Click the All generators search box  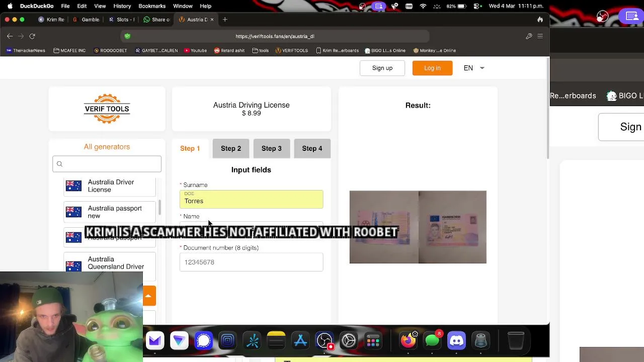(107, 164)
